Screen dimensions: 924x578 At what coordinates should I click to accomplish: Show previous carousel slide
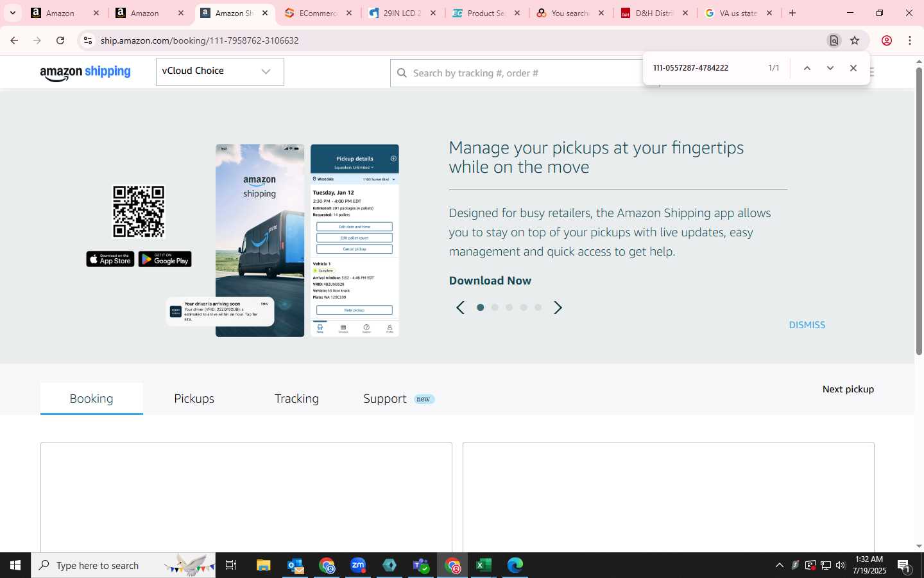(460, 308)
